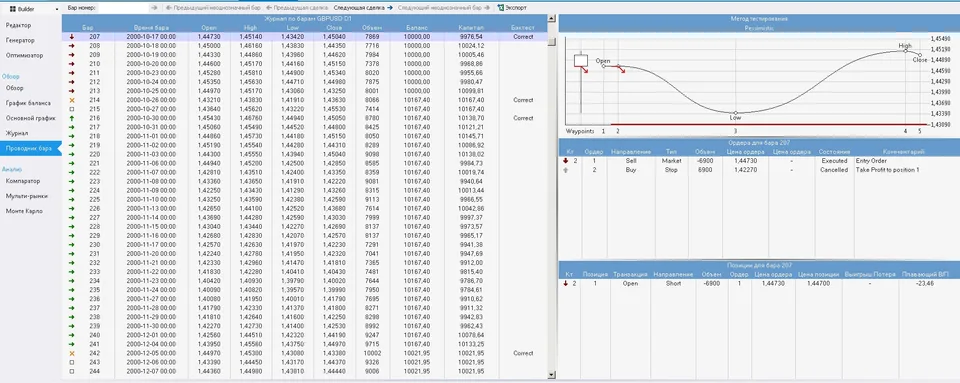960x383 pixels.
Task: Select Проводник бара in the sidebar
Action: [x=31, y=148]
